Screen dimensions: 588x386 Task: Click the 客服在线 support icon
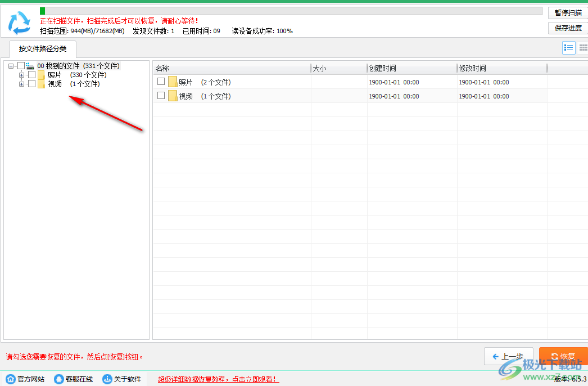coord(59,379)
